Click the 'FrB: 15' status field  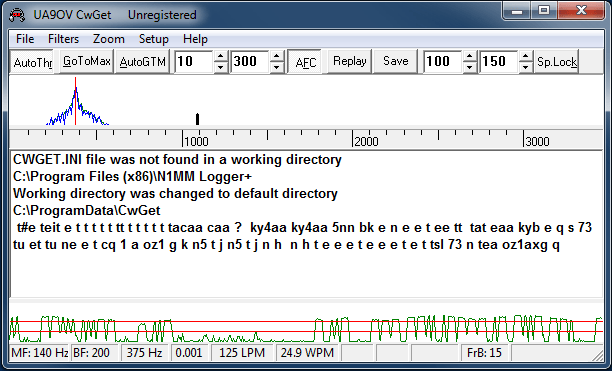[x=484, y=353]
